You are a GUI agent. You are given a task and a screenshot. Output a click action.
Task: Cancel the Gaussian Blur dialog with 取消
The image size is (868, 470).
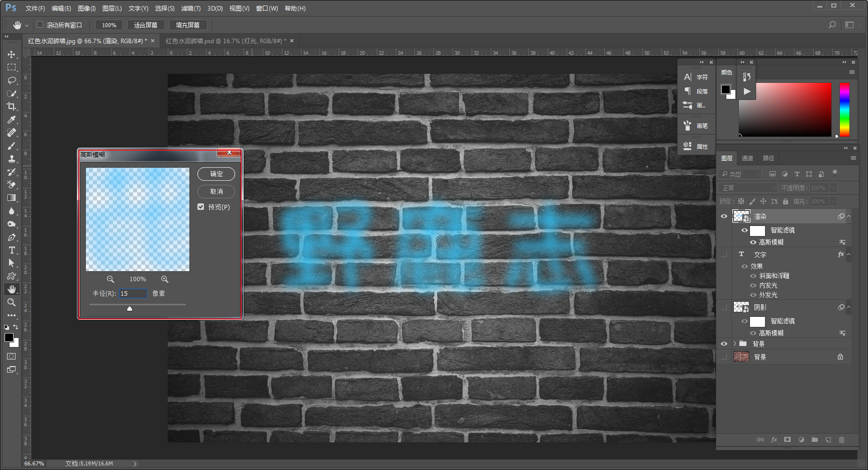tap(216, 191)
